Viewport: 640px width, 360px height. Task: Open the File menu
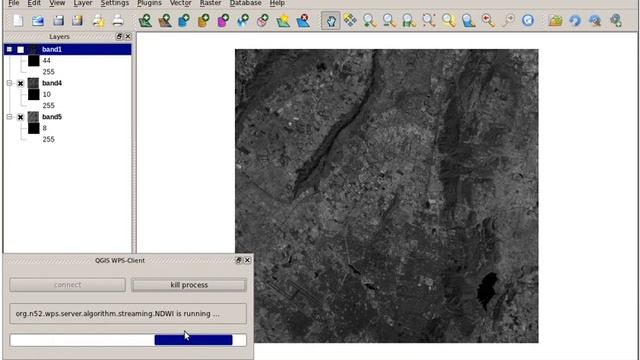(14, 3)
